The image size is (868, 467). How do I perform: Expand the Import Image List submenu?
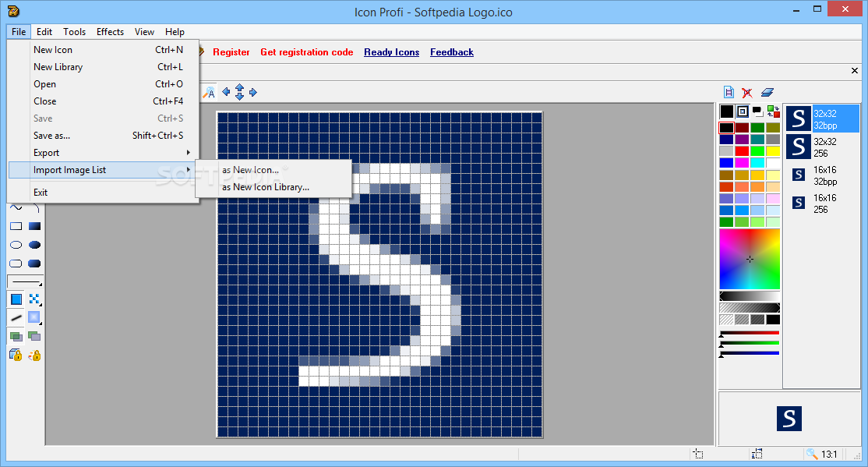(x=104, y=170)
